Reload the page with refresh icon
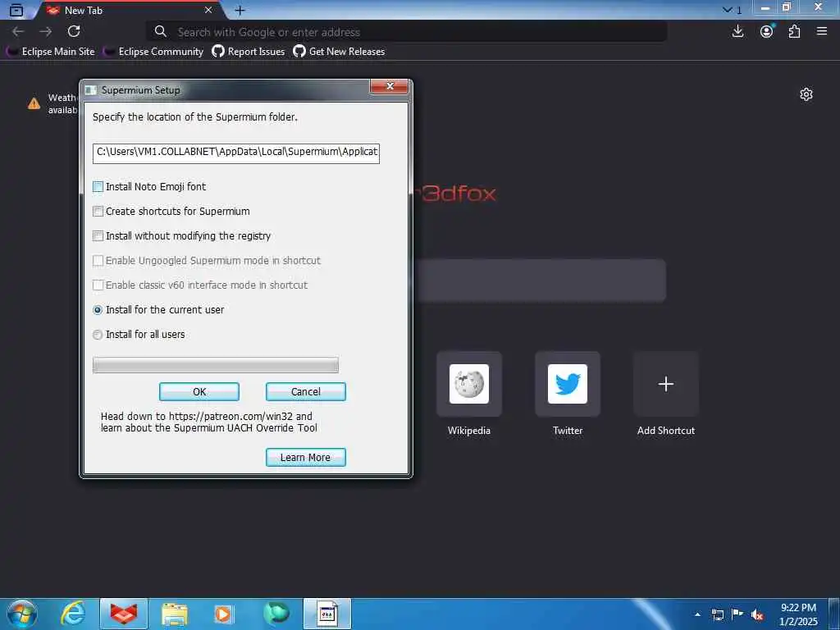 pos(74,32)
